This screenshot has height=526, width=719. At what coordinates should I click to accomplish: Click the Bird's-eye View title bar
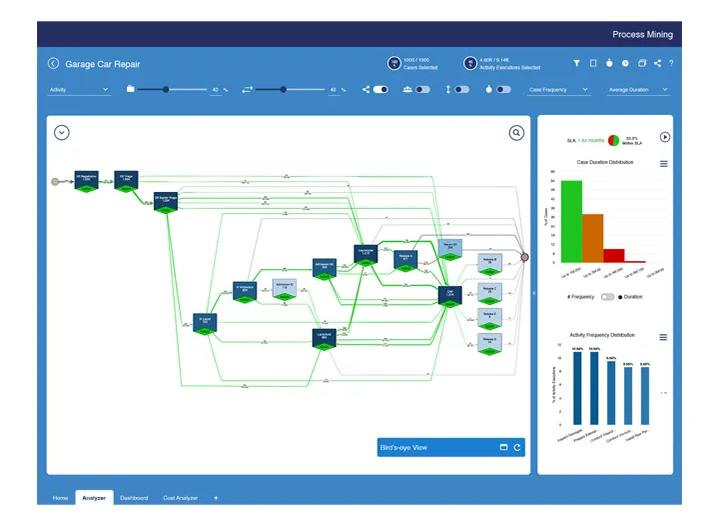tap(451, 447)
